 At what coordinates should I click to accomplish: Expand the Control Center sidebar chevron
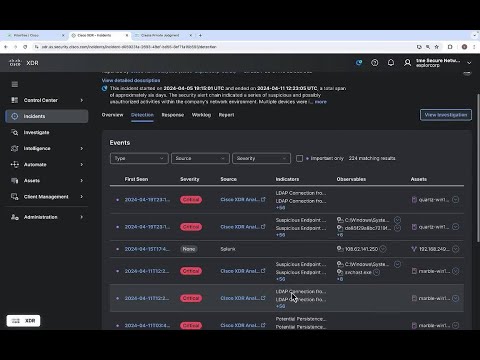pos(82,100)
